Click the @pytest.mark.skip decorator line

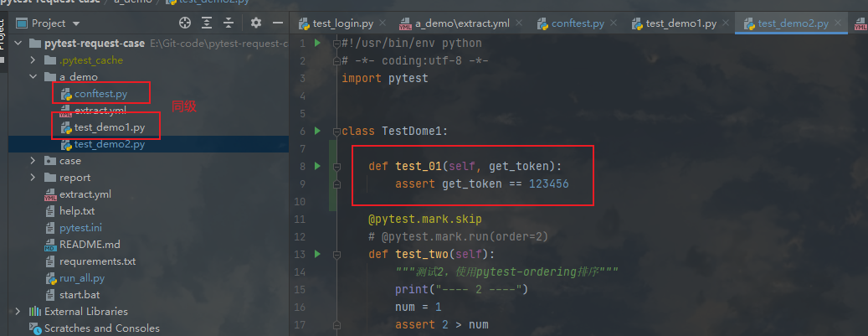424,219
